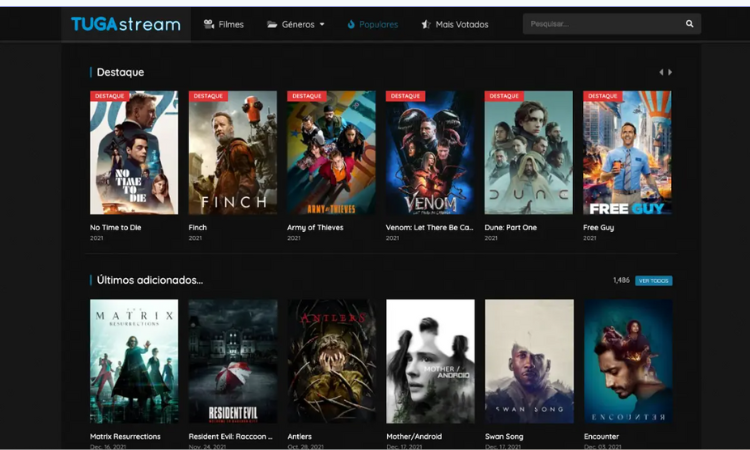Click the Resident Evil: Raccoon title
The width and height of the screenshot is (750, 450).
pos(230,437)
